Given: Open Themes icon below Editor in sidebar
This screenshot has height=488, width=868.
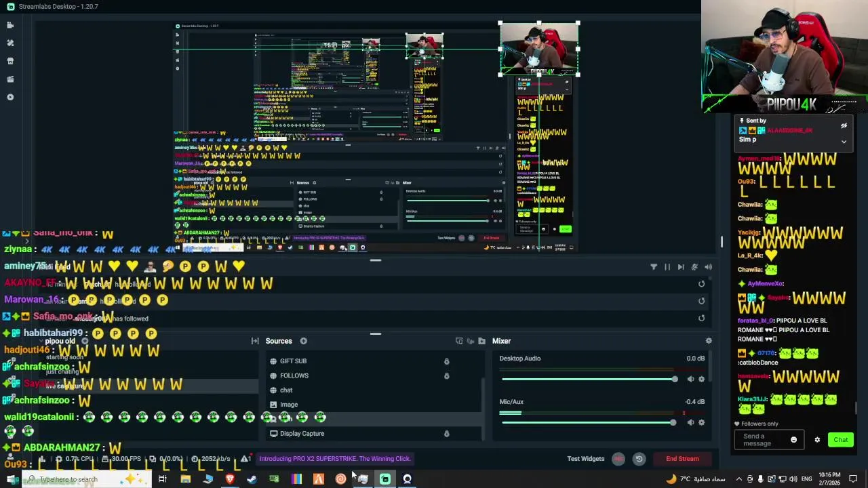Looking at the screenshot, I should [10, 43].
